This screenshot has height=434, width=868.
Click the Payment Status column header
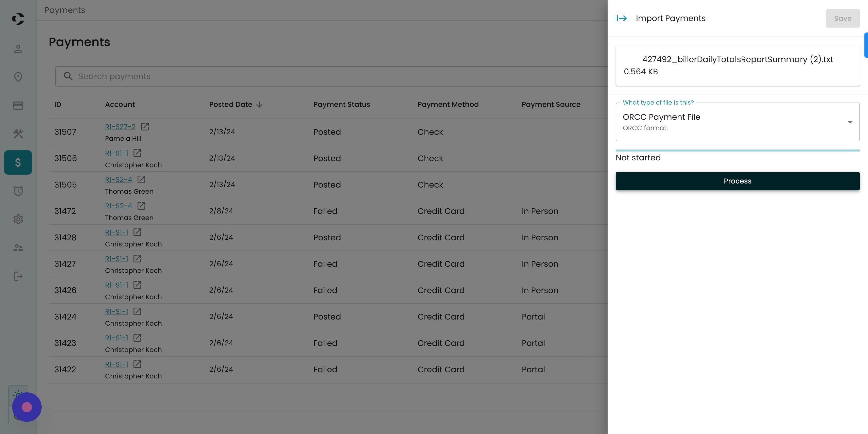tap(341, 105)
